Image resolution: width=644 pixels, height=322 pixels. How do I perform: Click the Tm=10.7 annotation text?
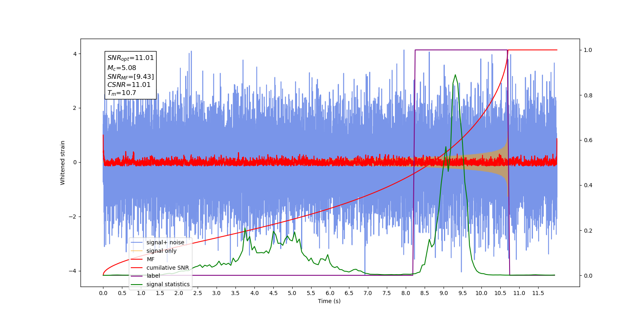[122, 93]
